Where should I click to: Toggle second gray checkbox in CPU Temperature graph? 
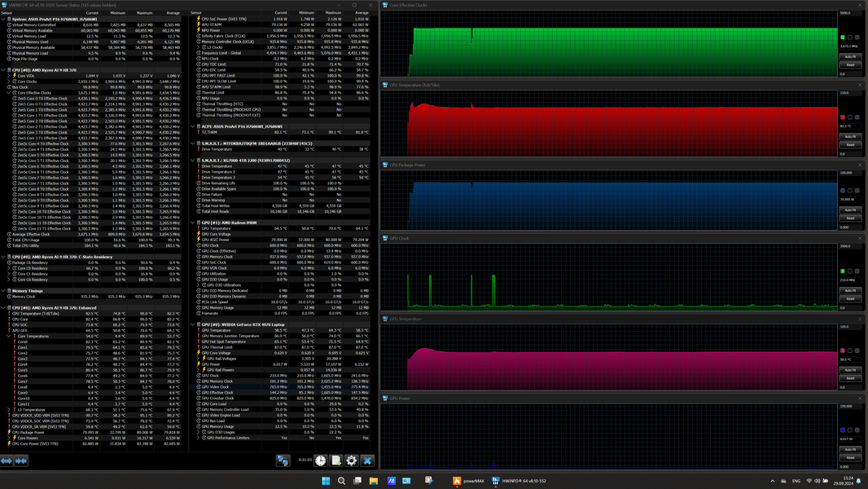(857, 117)
